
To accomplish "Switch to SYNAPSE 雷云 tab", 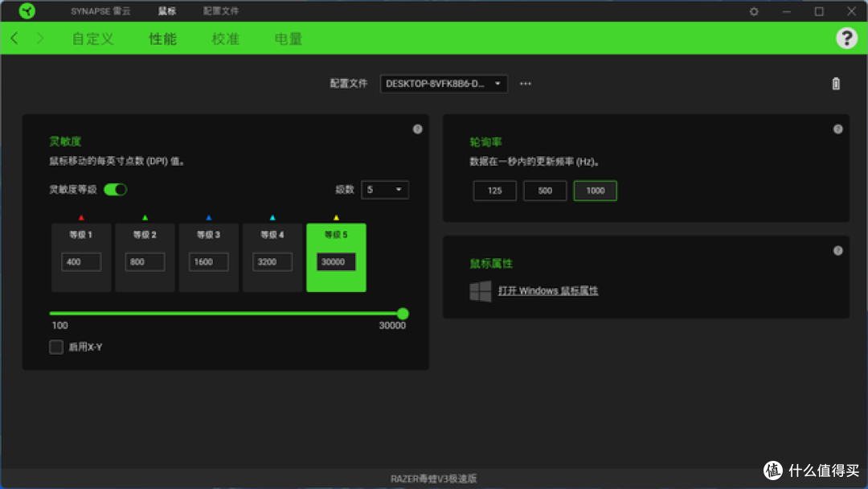I will click(x=100, y=11).
